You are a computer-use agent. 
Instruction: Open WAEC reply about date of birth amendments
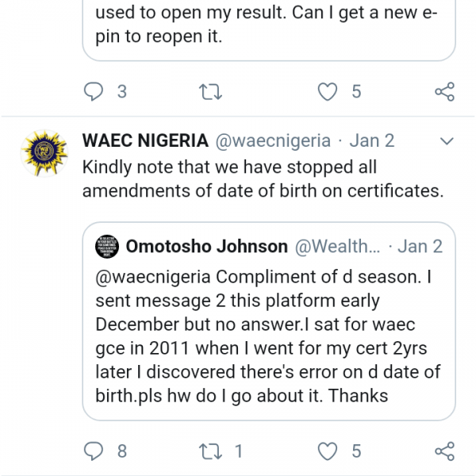pyautogui.click(x=262, y=180)
